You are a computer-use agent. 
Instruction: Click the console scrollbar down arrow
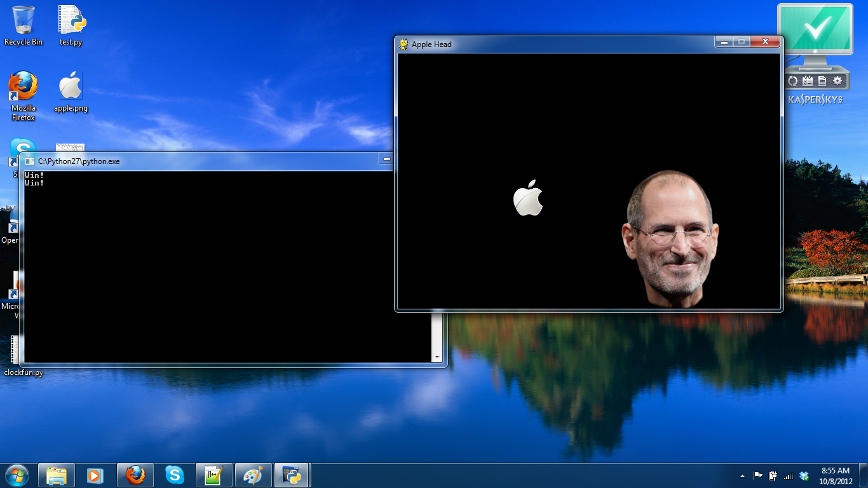[x=437, y=357]
